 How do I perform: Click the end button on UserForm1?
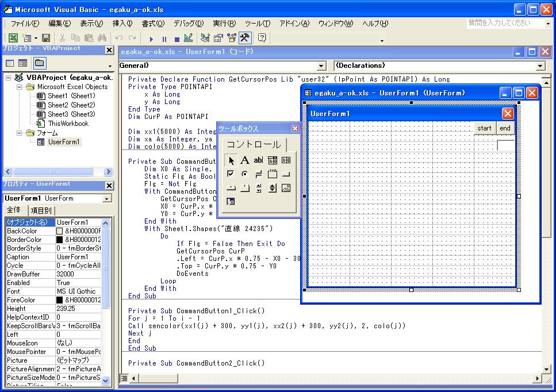point(505,128)
